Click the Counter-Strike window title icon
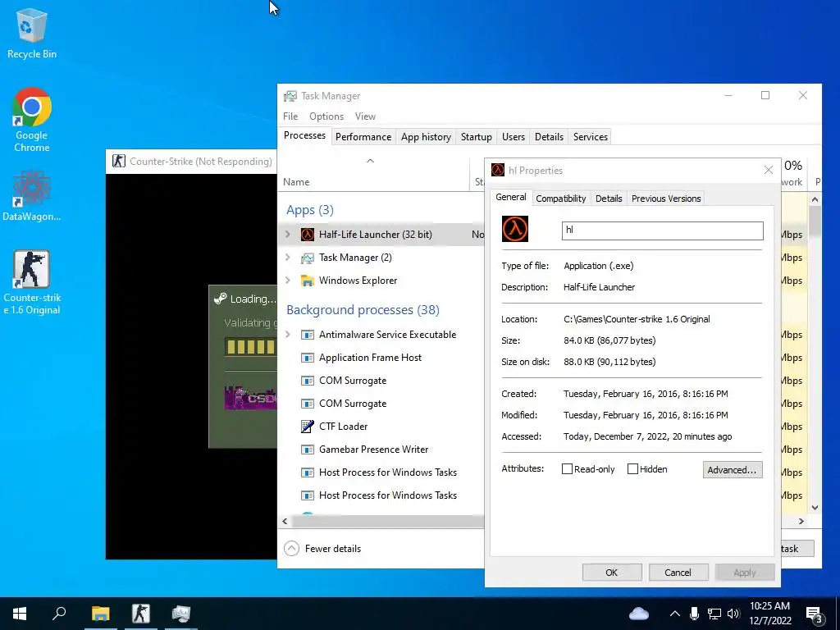This screenshot has width=840, height=630. [x=118, y=161]
